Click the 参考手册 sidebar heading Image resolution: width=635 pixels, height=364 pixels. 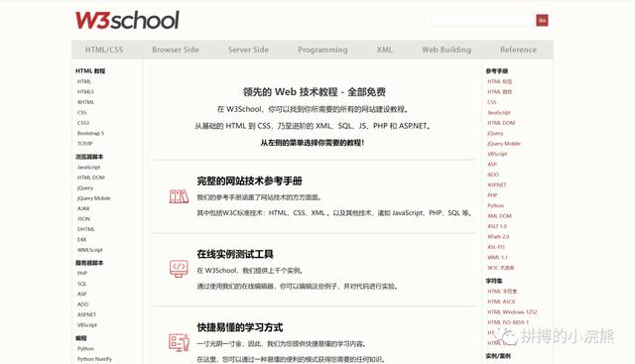497,70
